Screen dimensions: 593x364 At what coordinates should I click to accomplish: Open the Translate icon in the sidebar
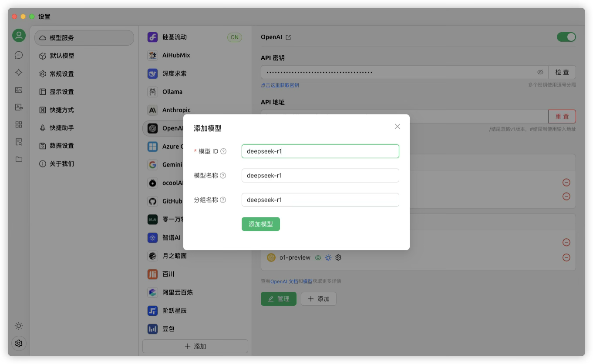pos(18,107)
